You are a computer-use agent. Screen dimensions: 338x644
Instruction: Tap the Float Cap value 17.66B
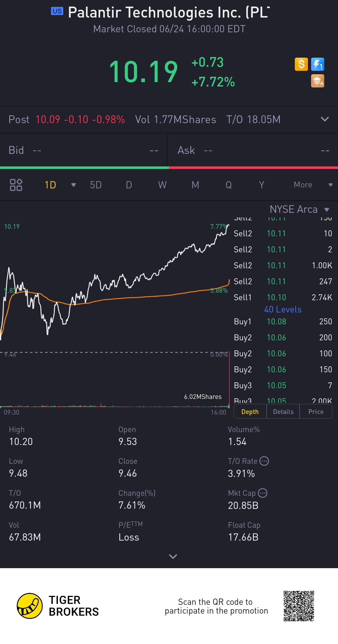pyautogui.click(x=243, y=537)
